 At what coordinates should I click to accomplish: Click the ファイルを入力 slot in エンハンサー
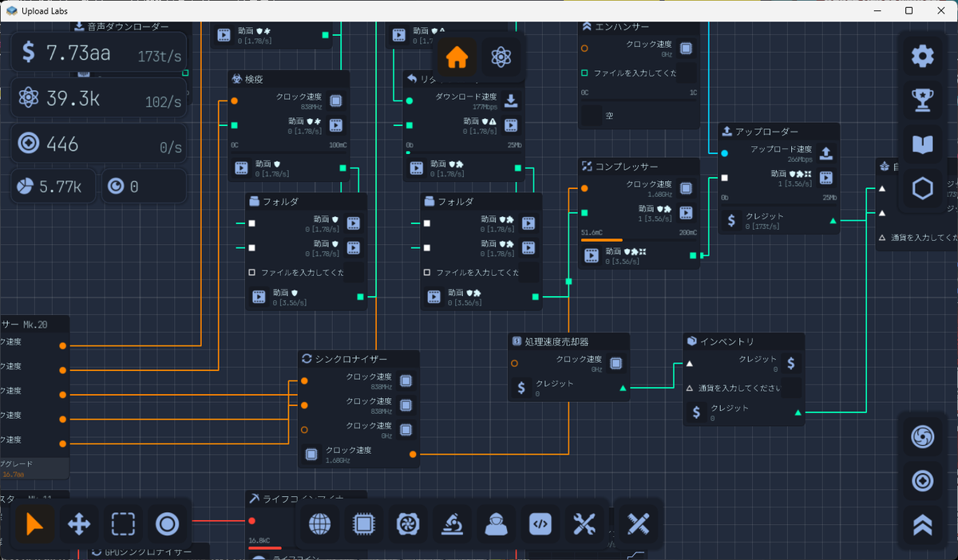point(640,73)
